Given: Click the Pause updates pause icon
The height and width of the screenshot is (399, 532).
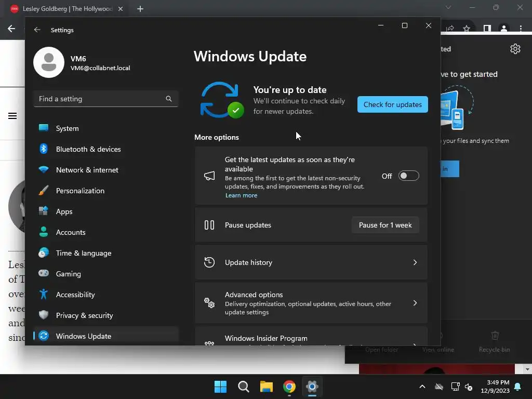Looking at the screenshot, I should tap(209, 225).
